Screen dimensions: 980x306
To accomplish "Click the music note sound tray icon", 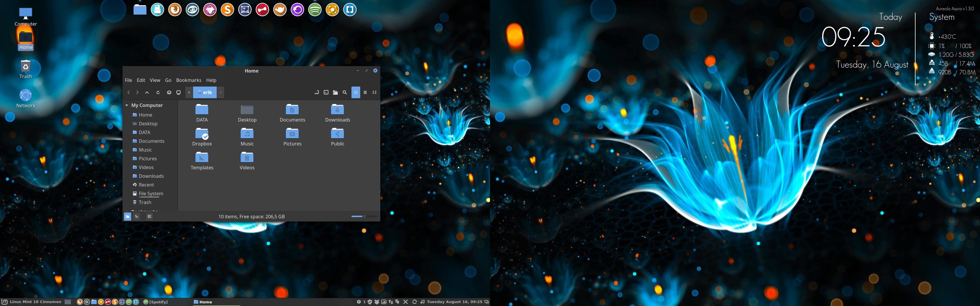I will tap(423, 302).
